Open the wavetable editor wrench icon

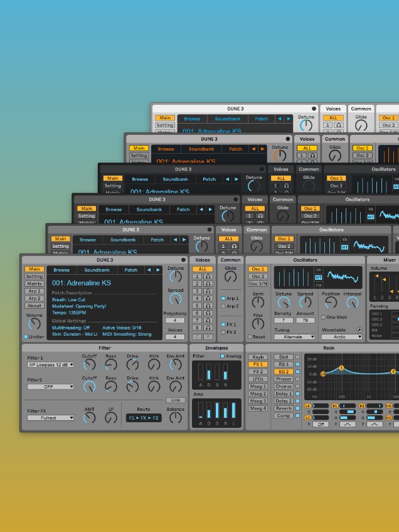pos(359,330)
